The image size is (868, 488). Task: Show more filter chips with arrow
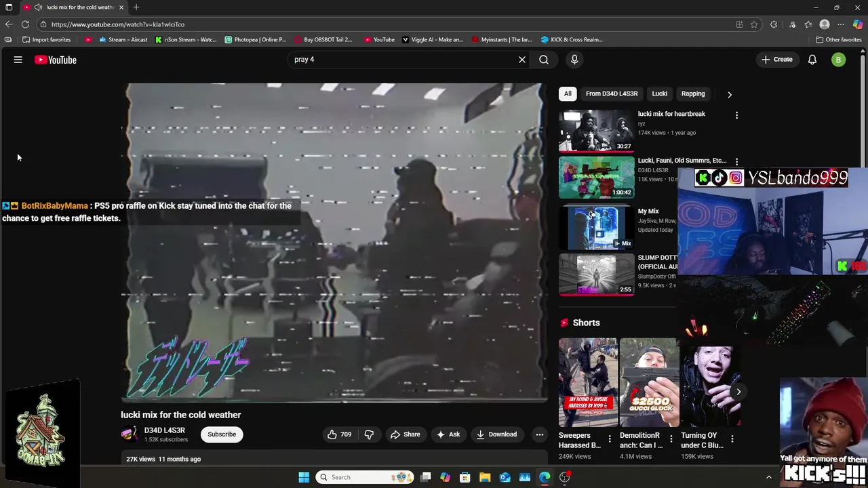(x=729, y=94)
